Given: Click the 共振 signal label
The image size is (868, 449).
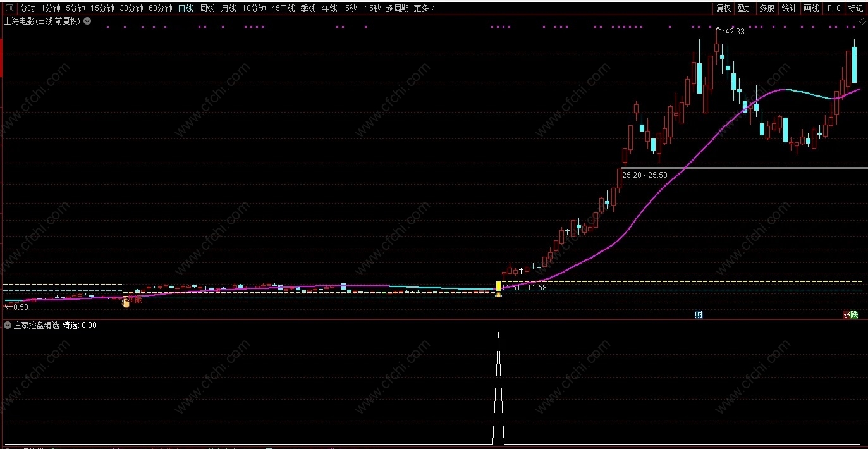Looking at the screenshot, I should [x=135, y=300].
